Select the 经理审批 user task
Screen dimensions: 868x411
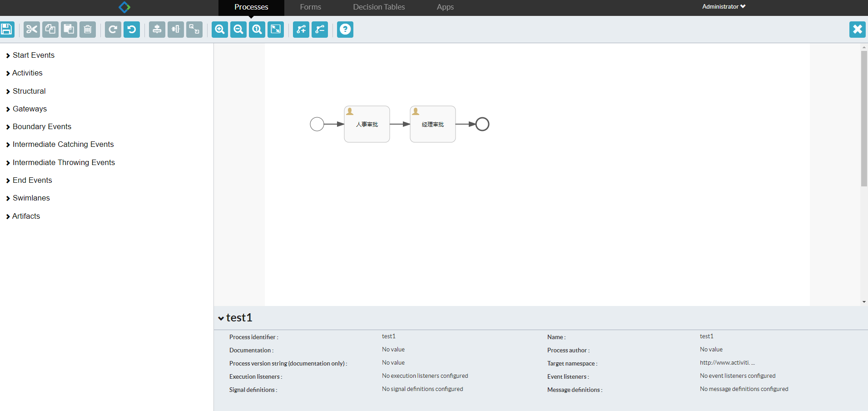pos(433,124)
